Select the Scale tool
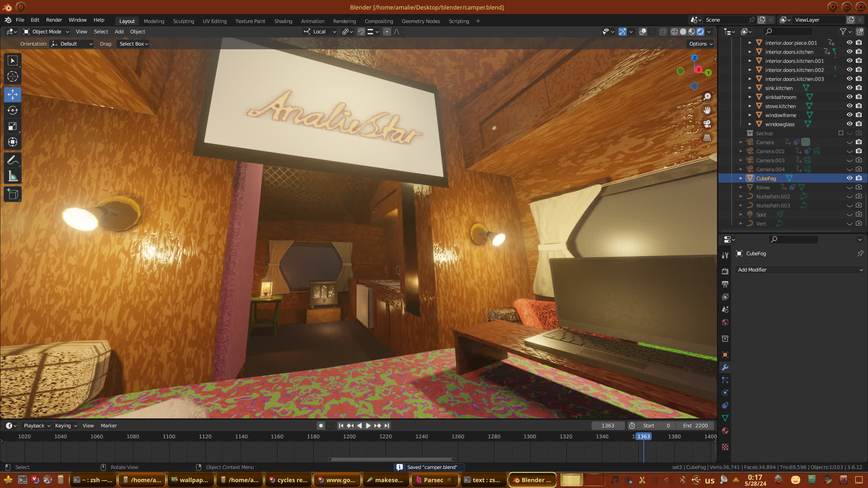 (x=13, y=127)
